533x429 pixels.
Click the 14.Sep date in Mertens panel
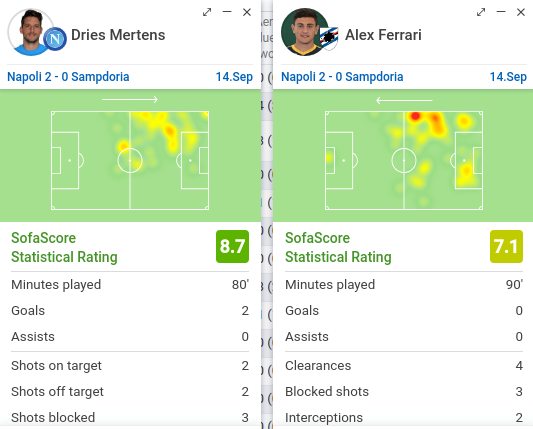[x=234, y=77]
